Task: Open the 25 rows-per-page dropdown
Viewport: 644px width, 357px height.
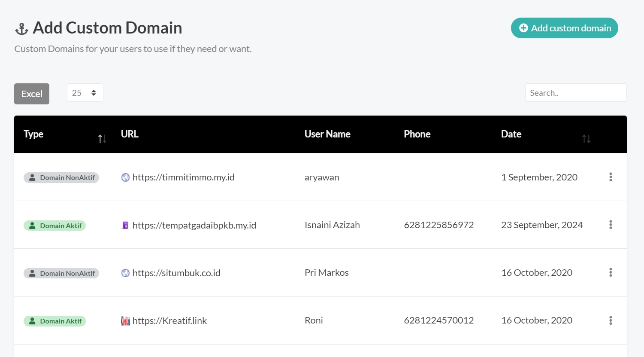Action: pos(85,93)
